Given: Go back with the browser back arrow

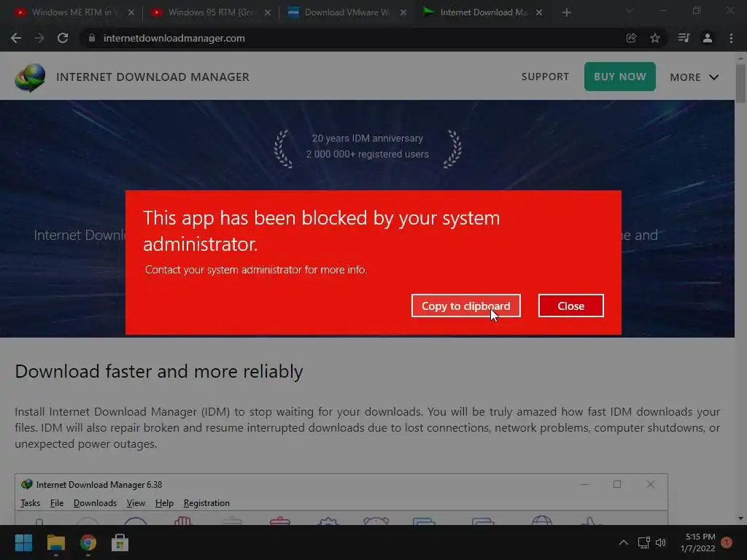Looking at the screenshot, I should (16, 38).
